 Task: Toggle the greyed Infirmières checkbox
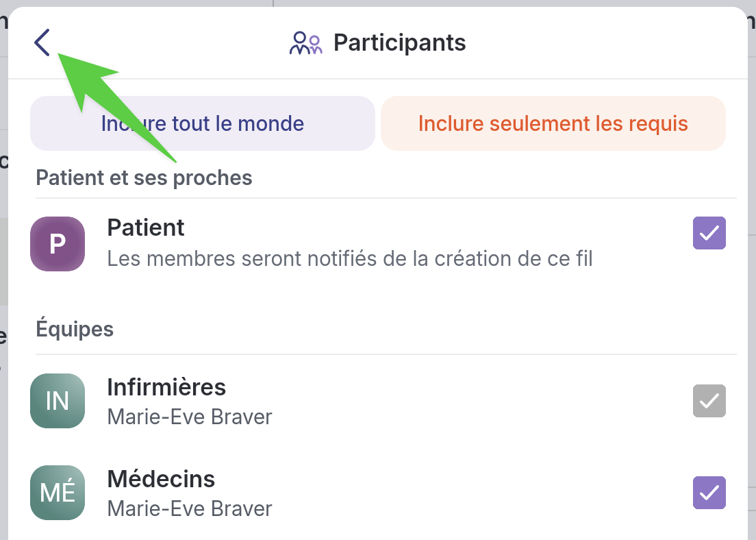(709, 401)
